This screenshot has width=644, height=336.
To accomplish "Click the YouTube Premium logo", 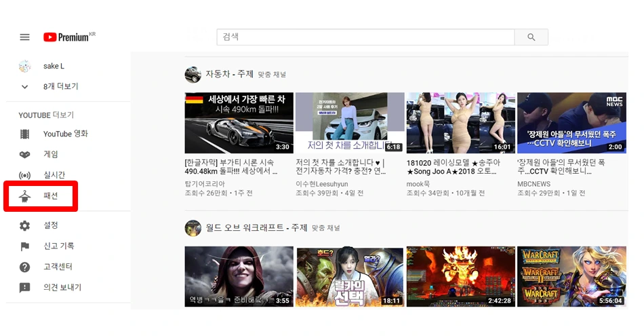I will coord(69,37).
